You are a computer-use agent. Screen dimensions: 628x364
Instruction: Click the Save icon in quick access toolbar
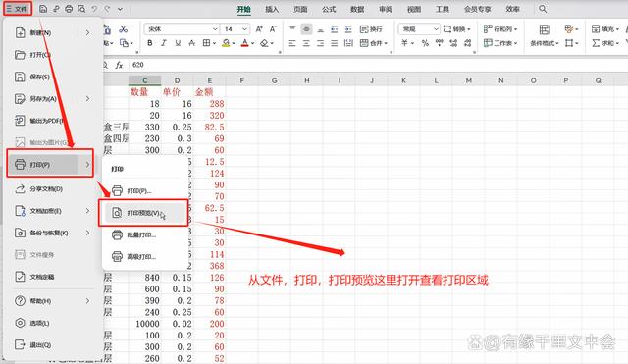pyautogui.click(x=43, y=9)
